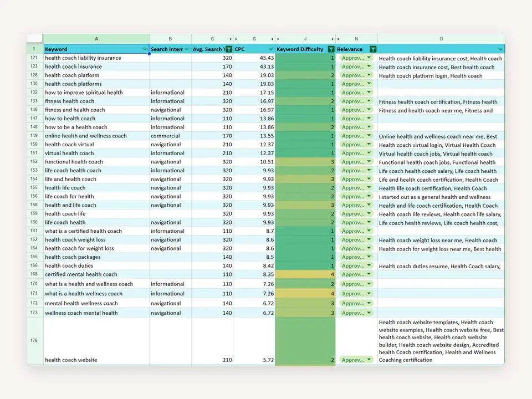The image size is (532, 399).
Task: Select column B header
Action: pyautogui.click(x=170, y=39)
